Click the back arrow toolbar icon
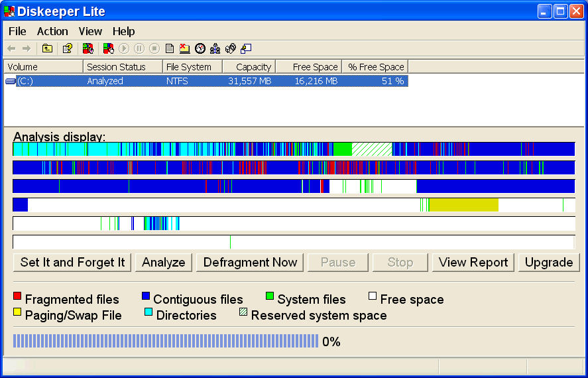This screenshot has width=588, height=378. pos(12,48)
